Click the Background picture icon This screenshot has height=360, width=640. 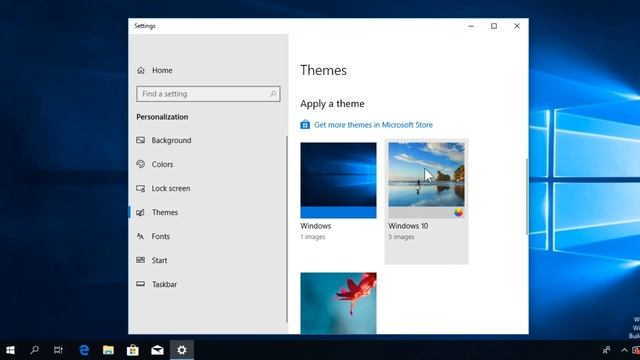(140, 140)
